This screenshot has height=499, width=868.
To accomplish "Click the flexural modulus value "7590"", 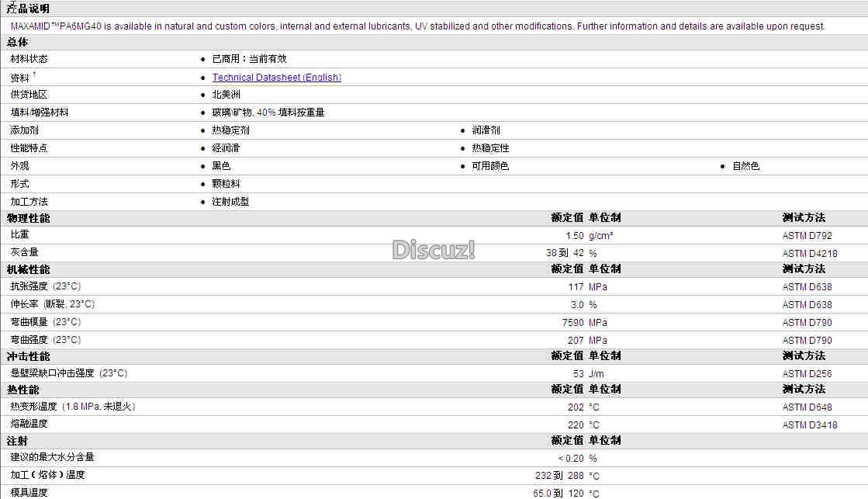I will coord(573,322).
